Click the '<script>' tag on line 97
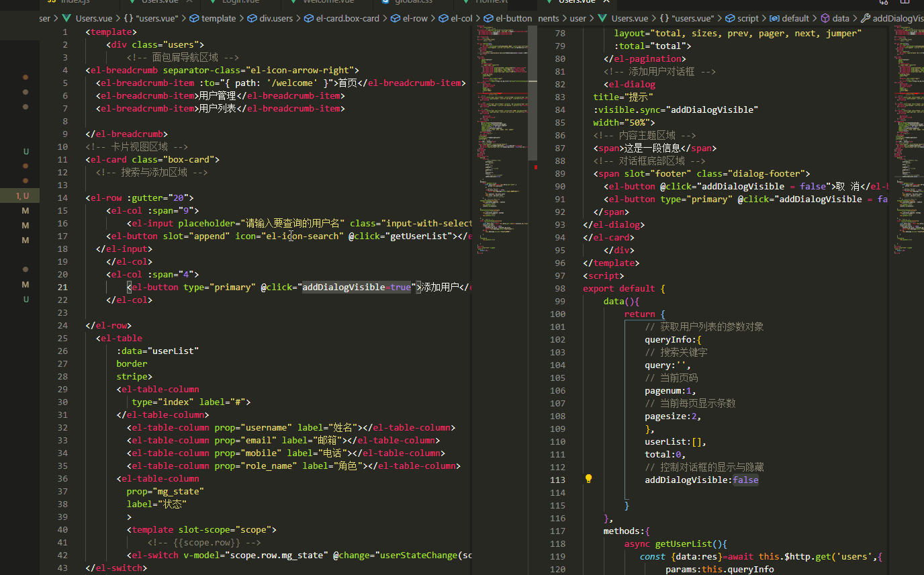924x575 pixels. pyautogui.click(x=603, y=275)
